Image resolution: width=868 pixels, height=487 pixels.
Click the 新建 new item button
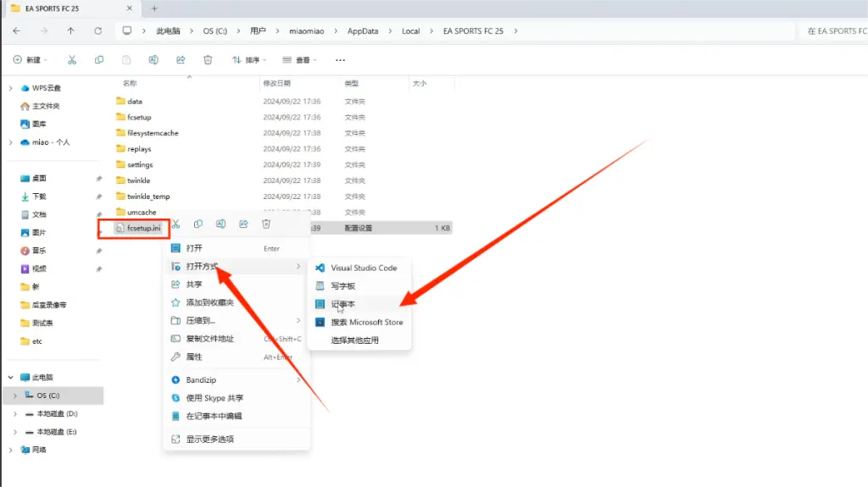coord(30,60)
